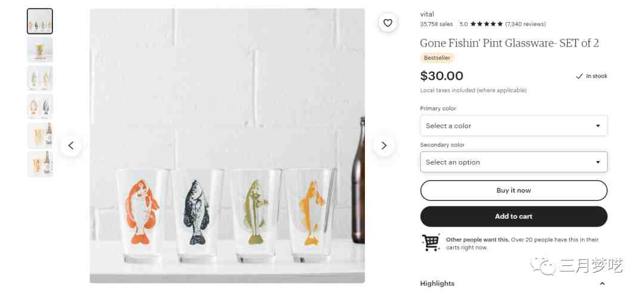This screenshot has width=644, height=294.
Task: Click the five-star rating icons
Action: coord(487,24)
